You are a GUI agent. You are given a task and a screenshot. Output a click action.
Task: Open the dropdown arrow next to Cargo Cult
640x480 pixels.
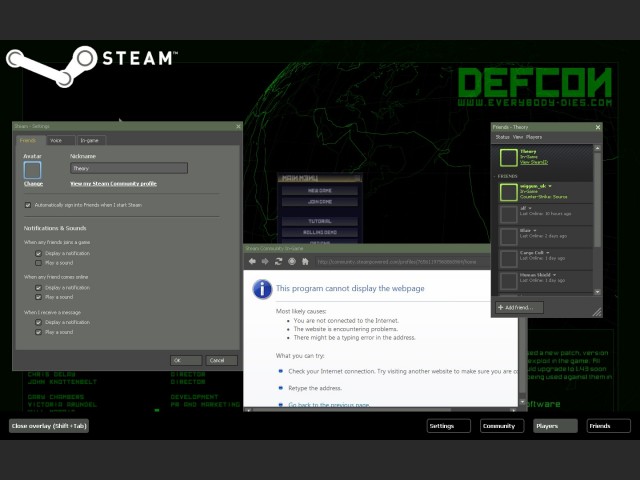548,253
